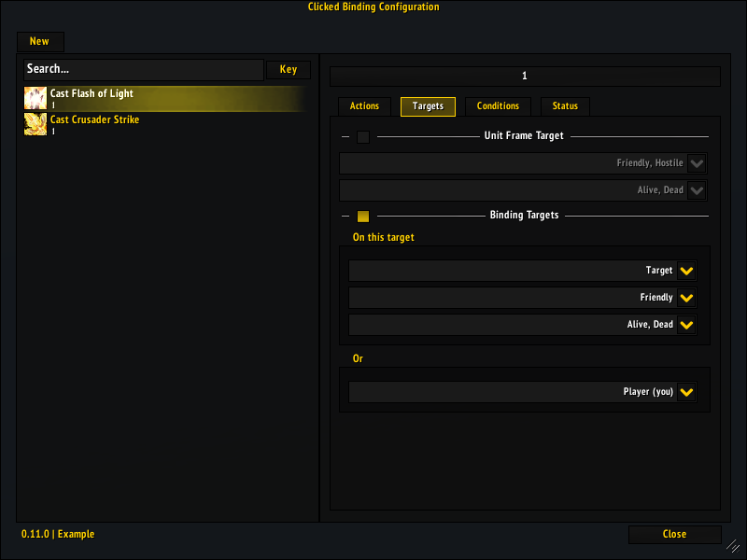Open the Alive, Dead dropdown under On this target

(523, 325)
